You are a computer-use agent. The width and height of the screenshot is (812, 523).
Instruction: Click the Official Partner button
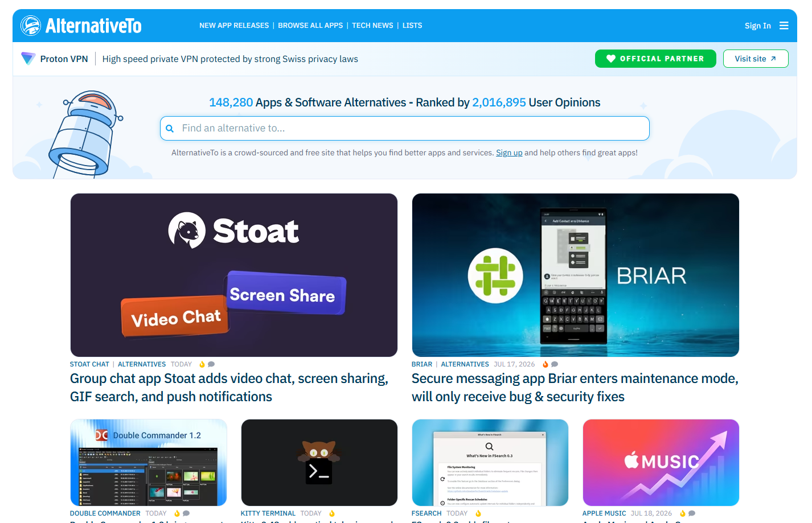[x=655, y=59]
